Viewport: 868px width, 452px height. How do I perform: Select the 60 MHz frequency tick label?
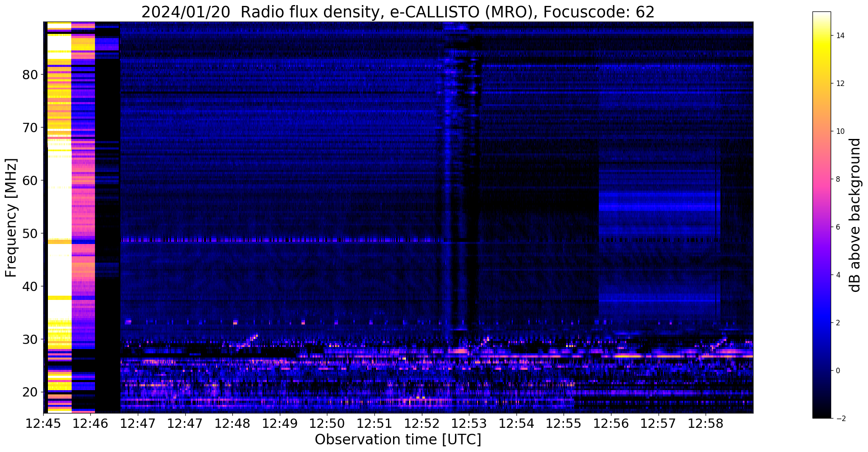pyautogui.click(x=30, y=180)
